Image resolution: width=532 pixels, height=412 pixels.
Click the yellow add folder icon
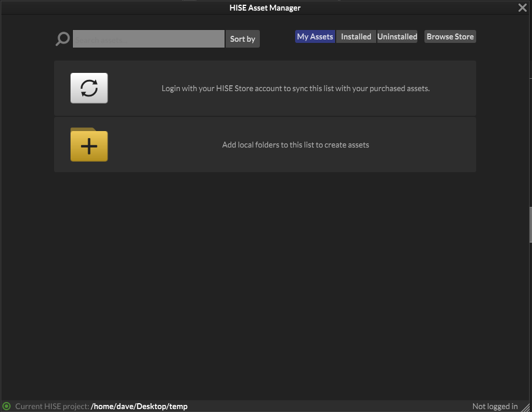89,145
